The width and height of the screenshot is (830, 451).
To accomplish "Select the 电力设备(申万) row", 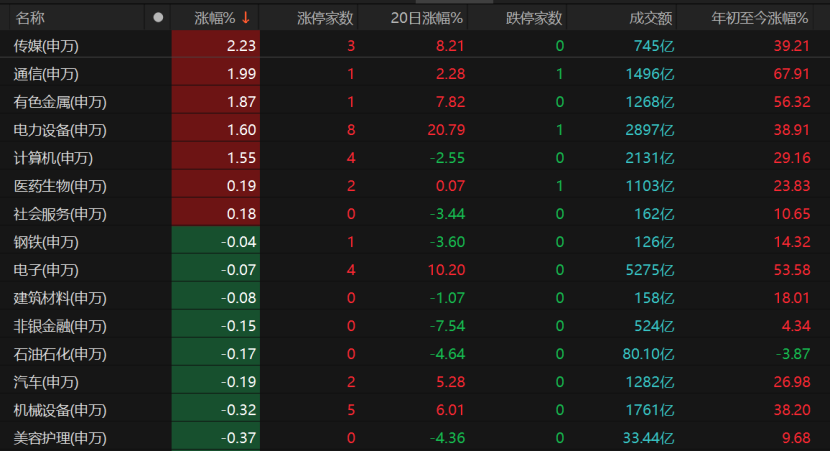I will (415, 130).
